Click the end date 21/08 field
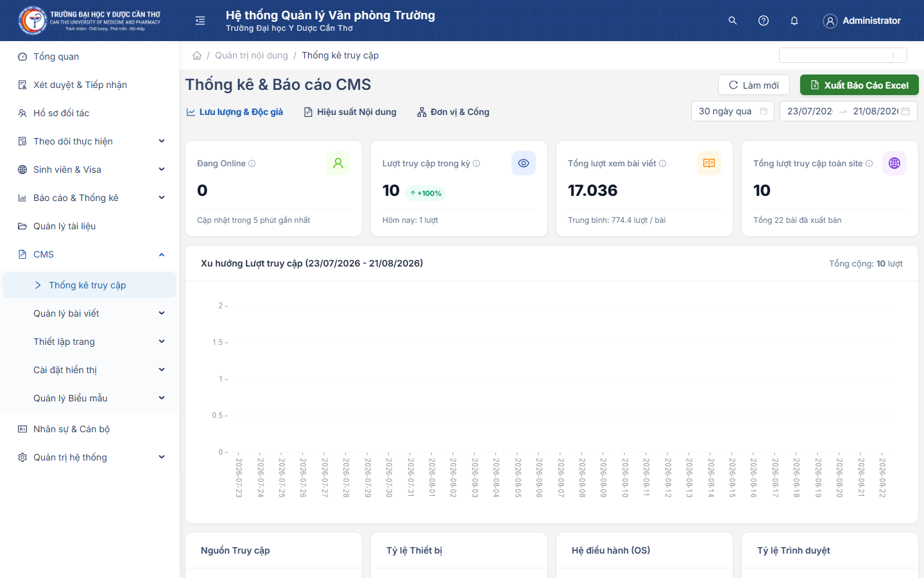The height and width of the screenshot is (578, 924). tap(875, 111)
